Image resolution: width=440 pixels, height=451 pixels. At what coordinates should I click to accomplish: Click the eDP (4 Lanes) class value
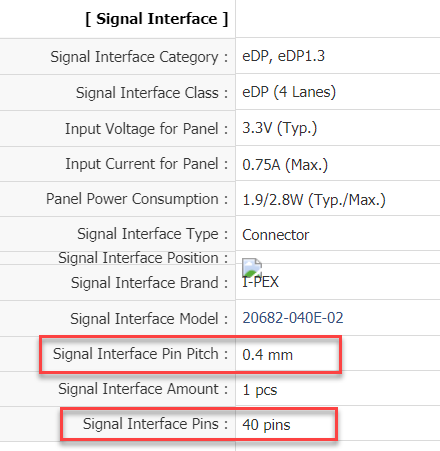pyautogui.click(x=289, y=92)
